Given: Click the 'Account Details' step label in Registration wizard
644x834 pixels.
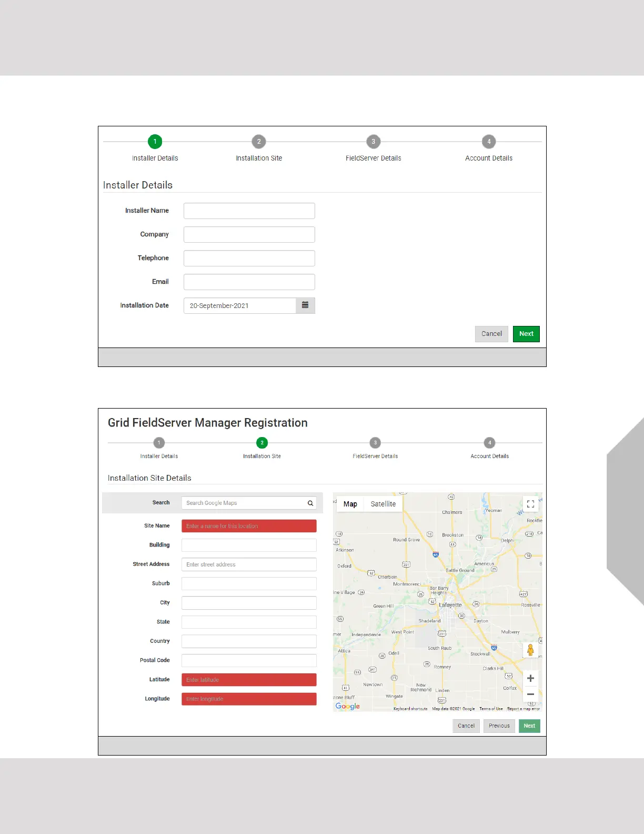Looking at the screenshot, I should click(x=490, y=456).
